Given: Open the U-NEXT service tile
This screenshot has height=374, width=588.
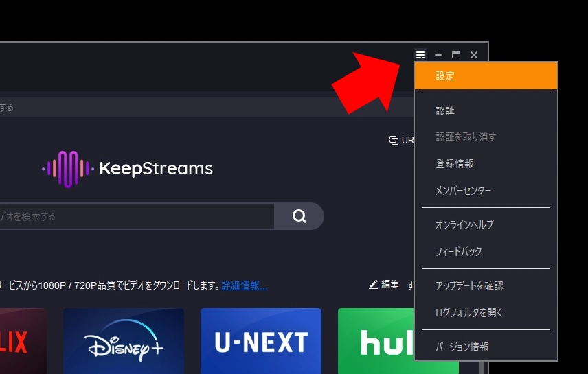Looking at the screenshot, I should coord(261,341).
